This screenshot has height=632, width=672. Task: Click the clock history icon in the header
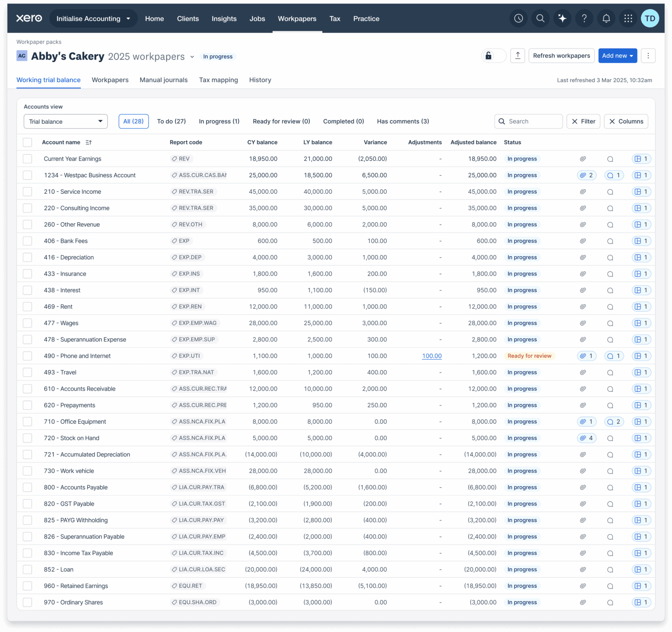click(x=518, y=18)
